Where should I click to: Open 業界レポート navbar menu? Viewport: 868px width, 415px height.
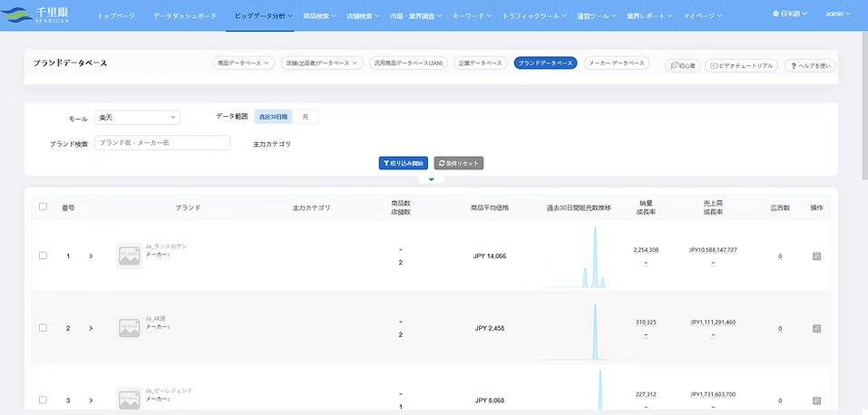click(x=649, y=16)
